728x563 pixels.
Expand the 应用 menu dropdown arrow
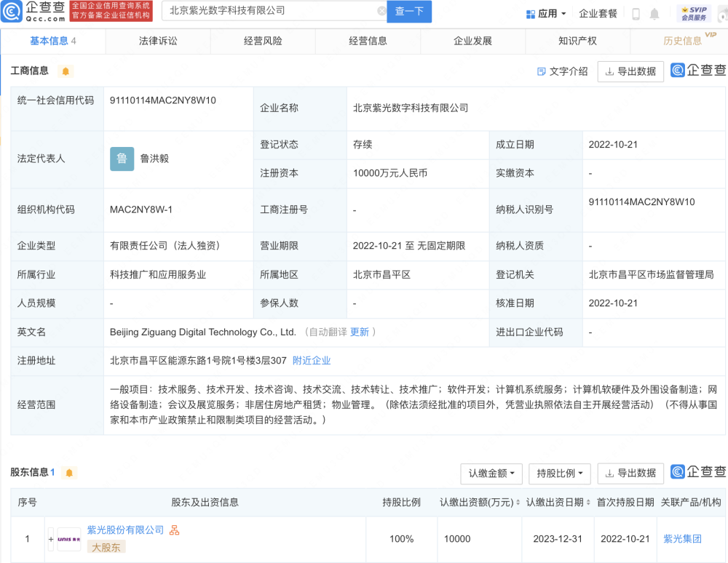[563, 12]
